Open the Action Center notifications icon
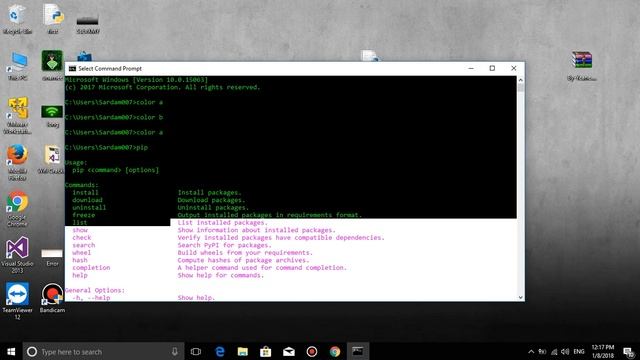This screenshot has height=360, width=640. (x=628, y=351)
